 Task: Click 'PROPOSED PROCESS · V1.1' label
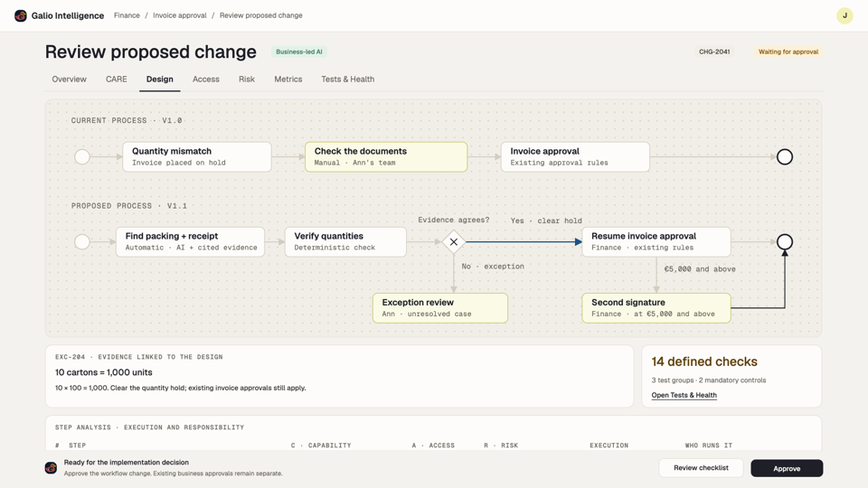(x=129, y=206)
